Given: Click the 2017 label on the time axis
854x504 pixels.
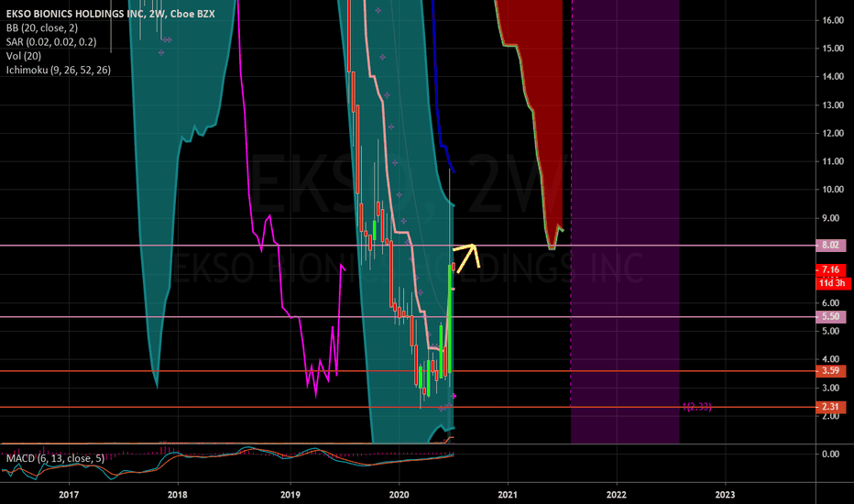Looking at the screenshot, I should click(x=69, y=495).
